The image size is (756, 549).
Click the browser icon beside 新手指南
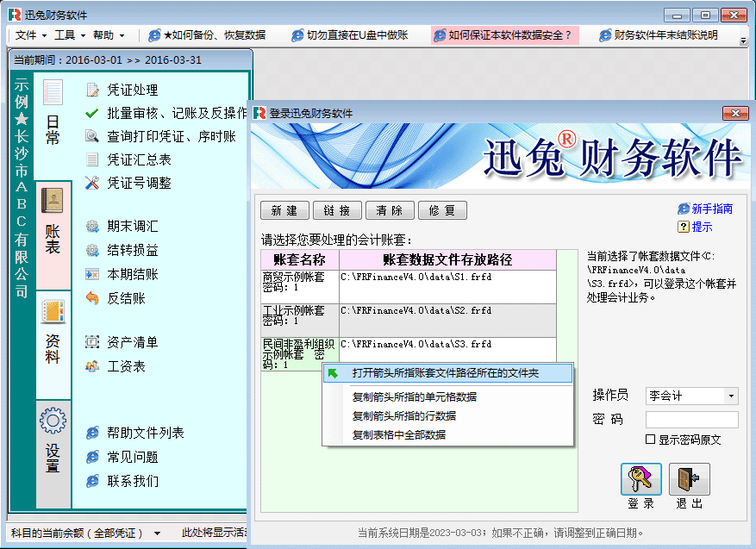tap(684, 209)
